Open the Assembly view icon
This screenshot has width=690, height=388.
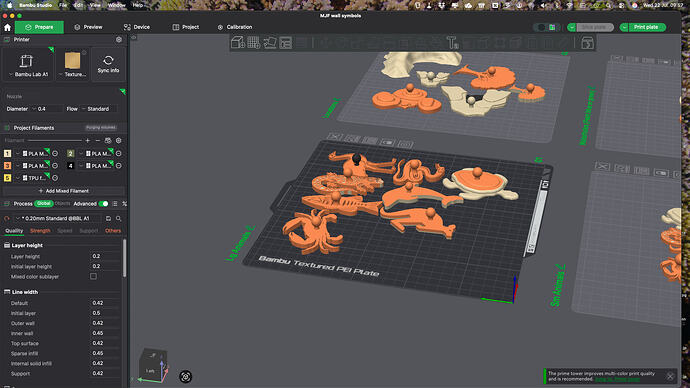click(587, 43)
